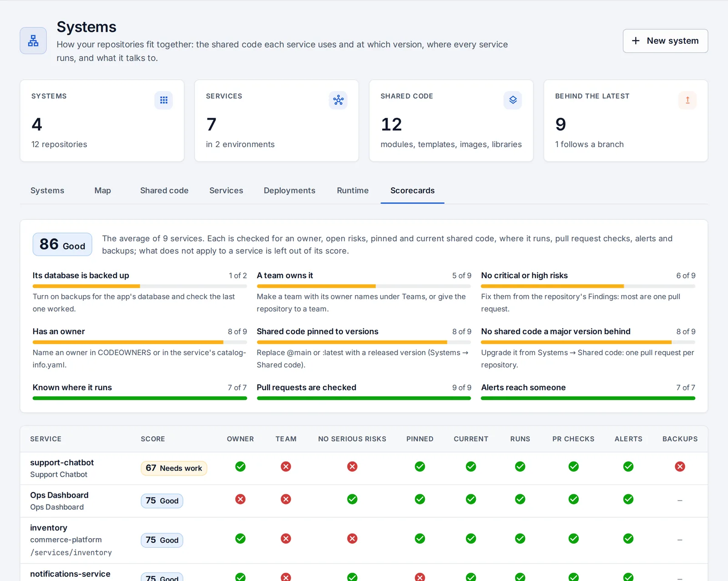This screenshot has height=581, width=728.
Task: Click the '12 repositories' text
Action: pos(59,144)
